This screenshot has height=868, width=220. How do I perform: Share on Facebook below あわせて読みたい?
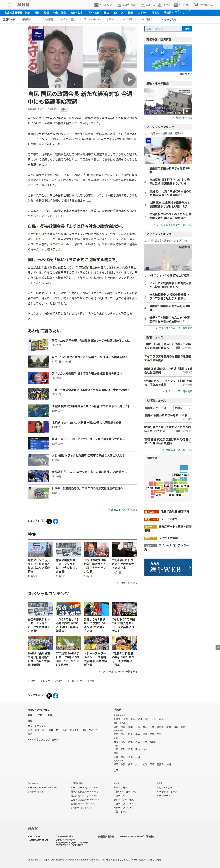pos(56,521)
